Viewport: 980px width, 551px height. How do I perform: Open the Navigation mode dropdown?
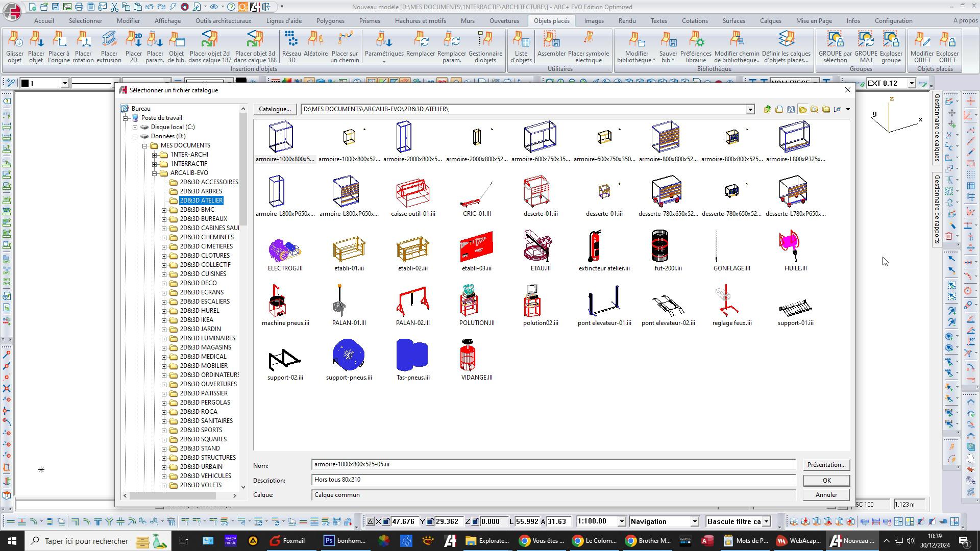point(694,521)
